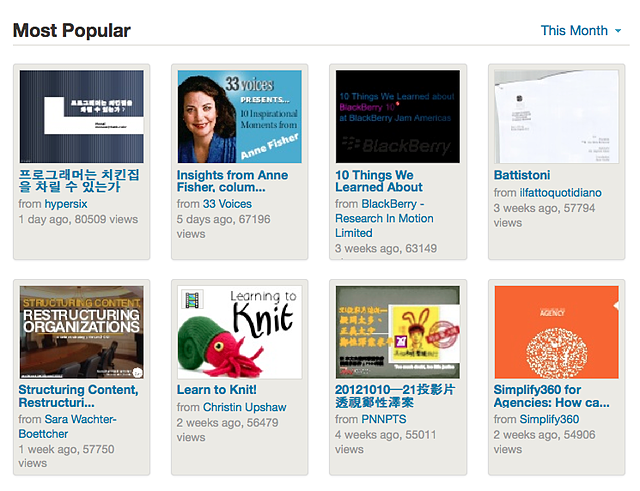
Task: Visit author hypersix's profile
Action: (x=66, y=204)
